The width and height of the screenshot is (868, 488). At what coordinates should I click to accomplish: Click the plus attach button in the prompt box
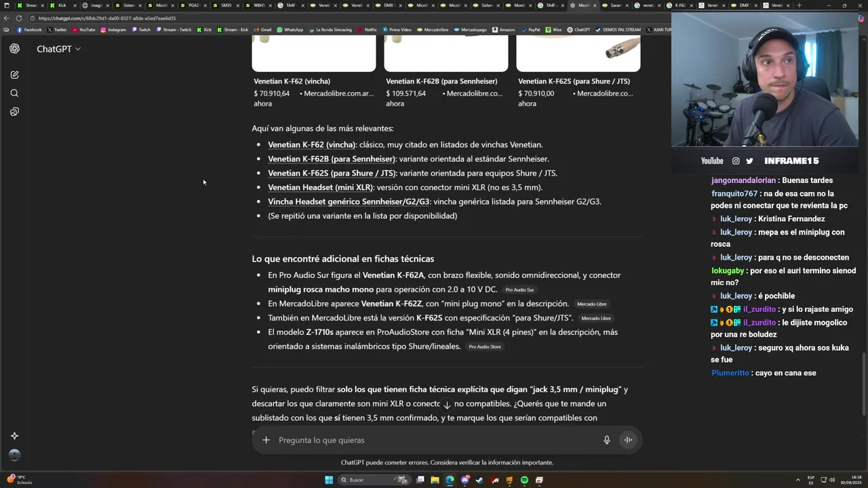266,440
